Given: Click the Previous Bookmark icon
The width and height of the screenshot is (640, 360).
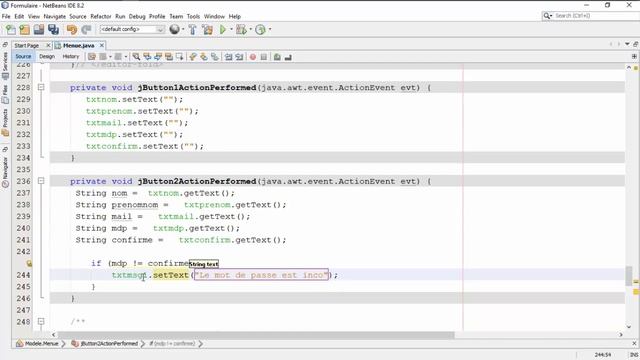Looking at the screenshot, I should [x=193, y=57].
